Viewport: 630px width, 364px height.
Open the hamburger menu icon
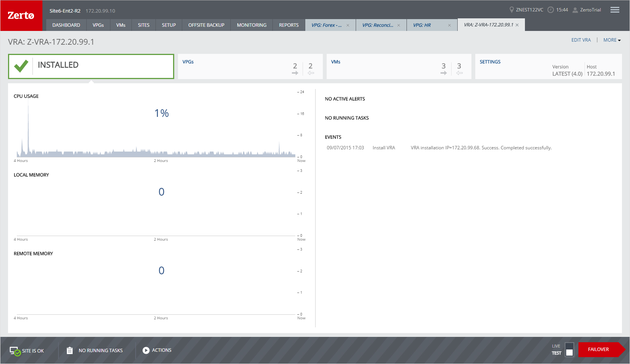pos(615,10)
